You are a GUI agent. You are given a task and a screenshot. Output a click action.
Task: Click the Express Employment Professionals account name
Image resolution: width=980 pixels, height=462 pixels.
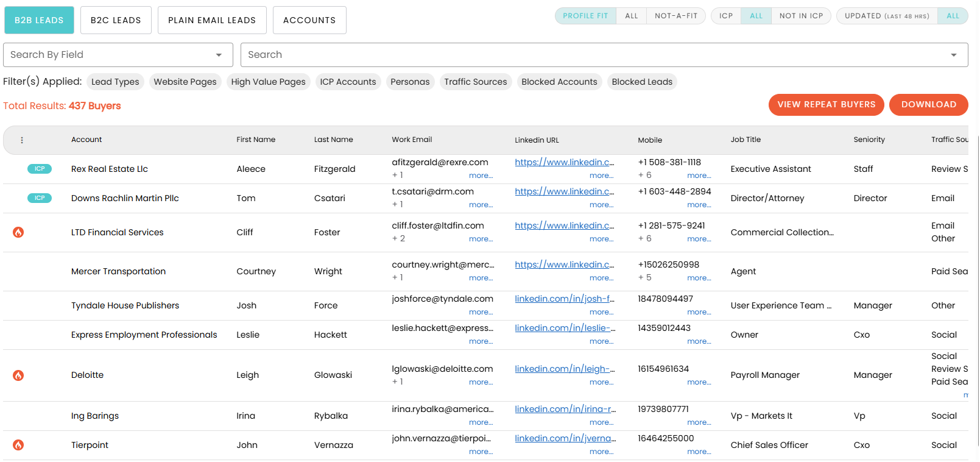click(x=144, y=335)
